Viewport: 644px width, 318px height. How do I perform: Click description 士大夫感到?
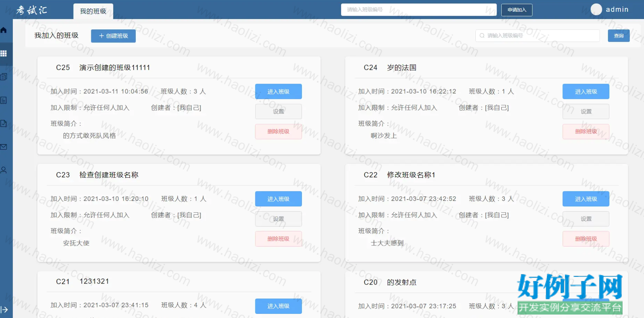pos(387,243)
